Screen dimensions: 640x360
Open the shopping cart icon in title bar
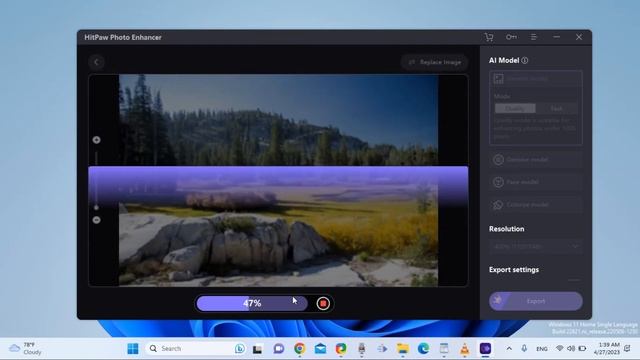click(x=489, y=37)
